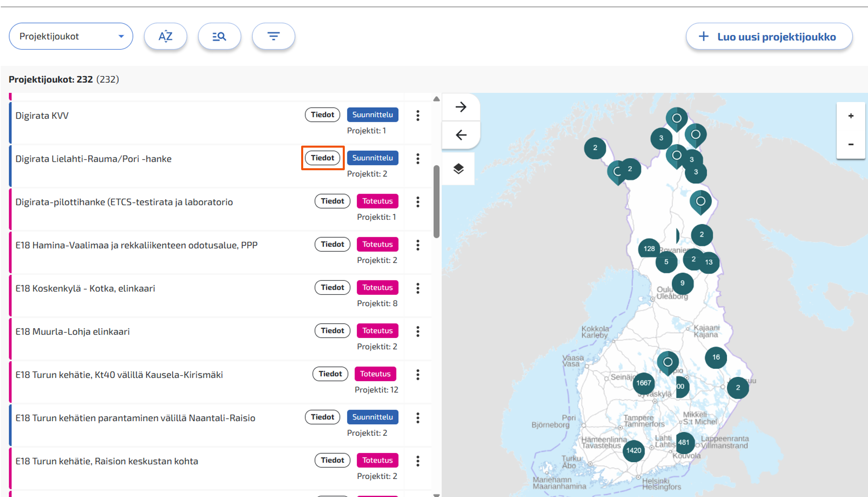The image size is (868, 497).
Task: Open Tiedot for Raision keskustan kohta
Action: pos(333,460)
